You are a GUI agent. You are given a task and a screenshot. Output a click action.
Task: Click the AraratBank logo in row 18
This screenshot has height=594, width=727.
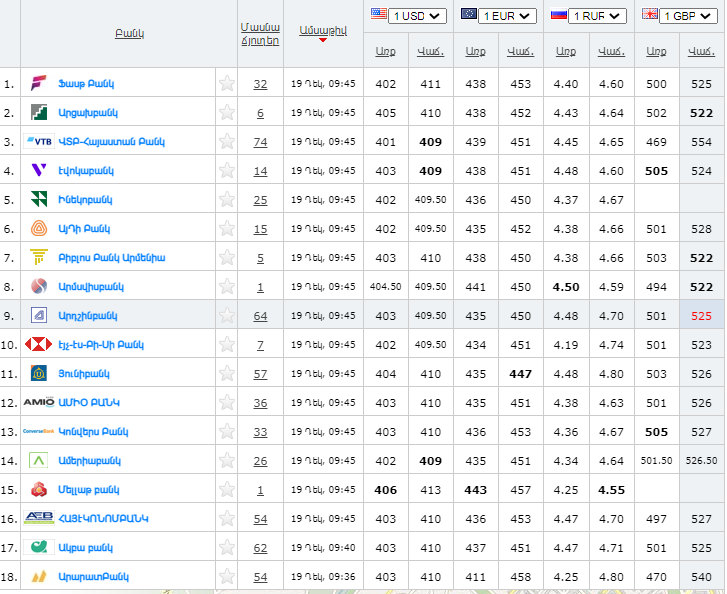[x=39, y=576]
